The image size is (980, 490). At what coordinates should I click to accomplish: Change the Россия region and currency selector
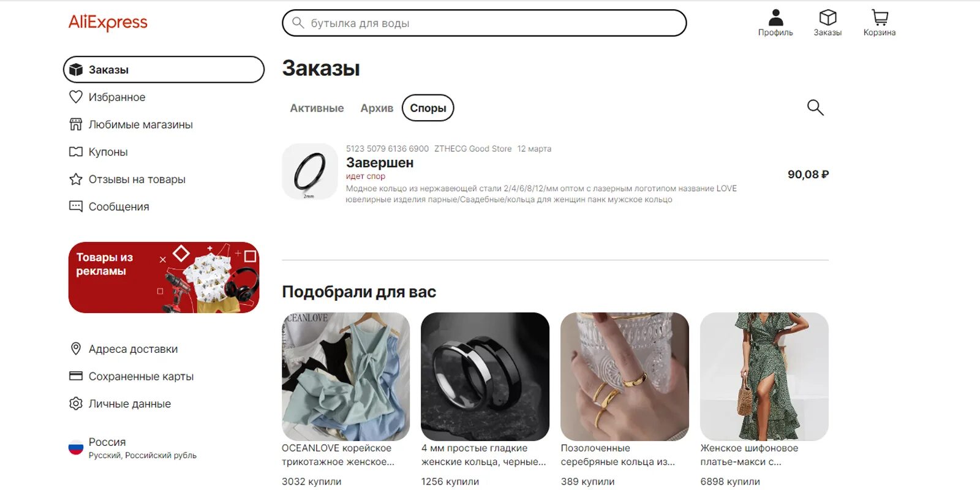coord(132,448)
